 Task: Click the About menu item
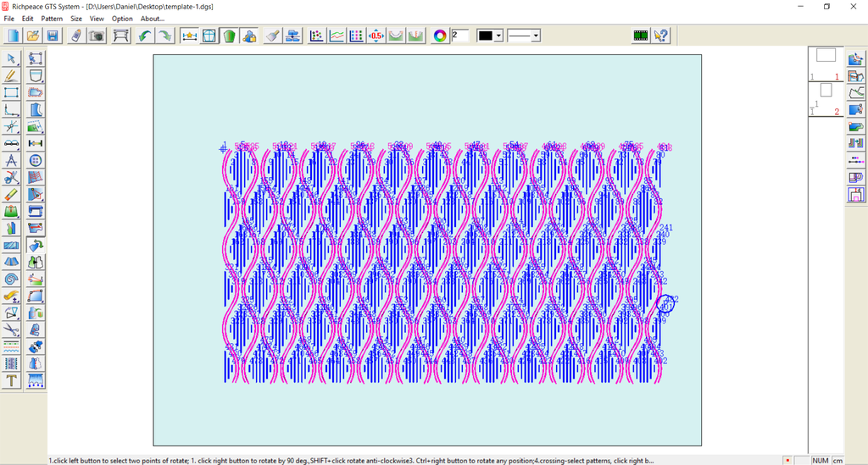coord(153,18)
